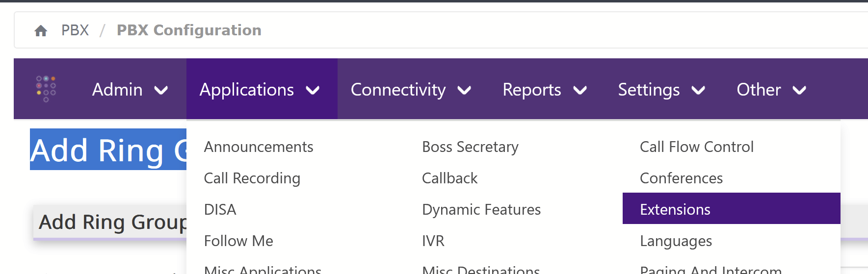
Task: Expand the Admin menu chevron
Action: coord(161,90)
